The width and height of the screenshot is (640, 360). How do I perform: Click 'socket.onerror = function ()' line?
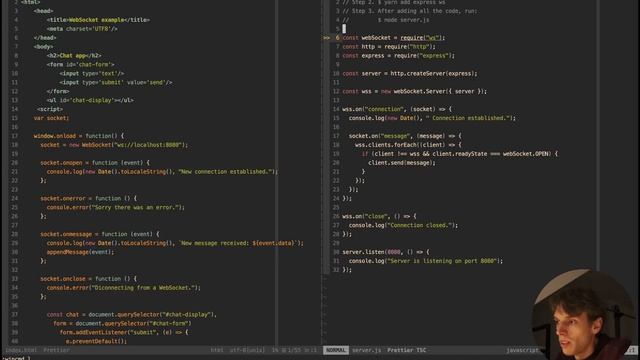(89, 198)
